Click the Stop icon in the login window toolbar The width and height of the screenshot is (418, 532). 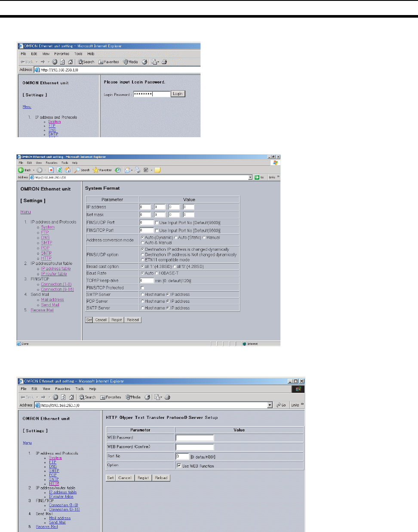coord(55,62)
